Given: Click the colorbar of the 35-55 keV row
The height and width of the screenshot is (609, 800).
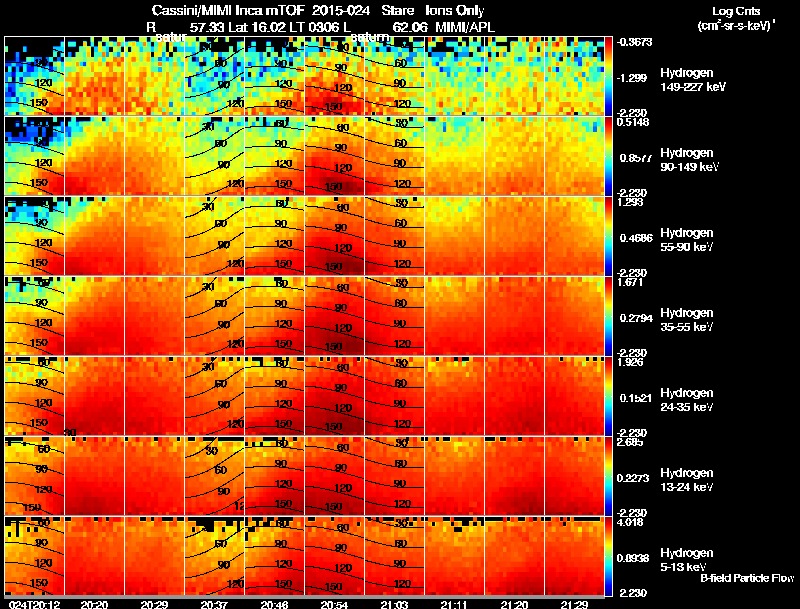Looking at the screenshot, I should 608,316.
